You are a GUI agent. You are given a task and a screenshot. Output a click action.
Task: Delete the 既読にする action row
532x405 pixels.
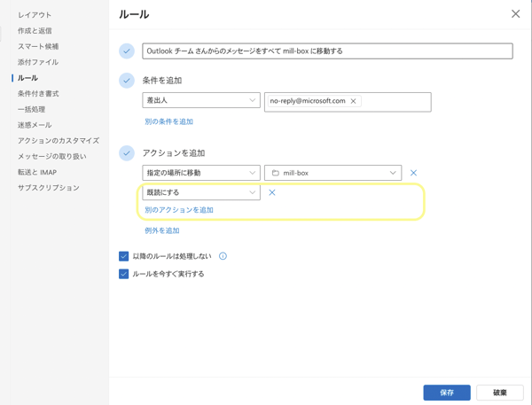[x=272, y=192]
